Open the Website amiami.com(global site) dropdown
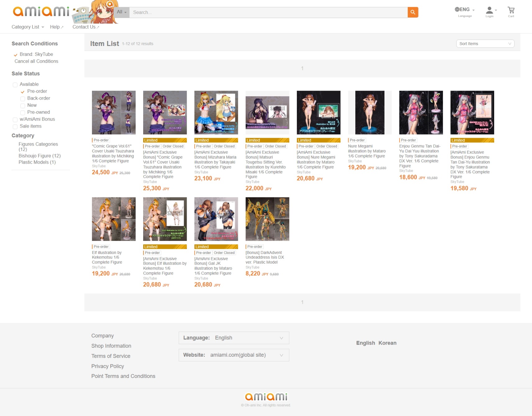This screenshot has height=416, width=532. click(x=234, y=355)
